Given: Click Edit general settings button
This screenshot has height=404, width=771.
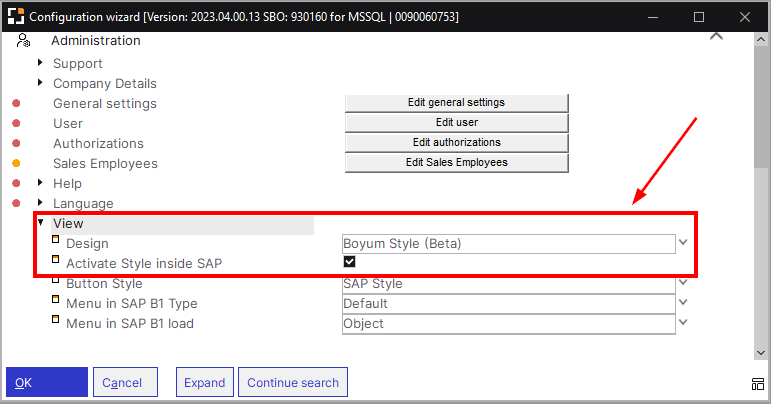Looking at the screenshot, I should coord(457,103).
